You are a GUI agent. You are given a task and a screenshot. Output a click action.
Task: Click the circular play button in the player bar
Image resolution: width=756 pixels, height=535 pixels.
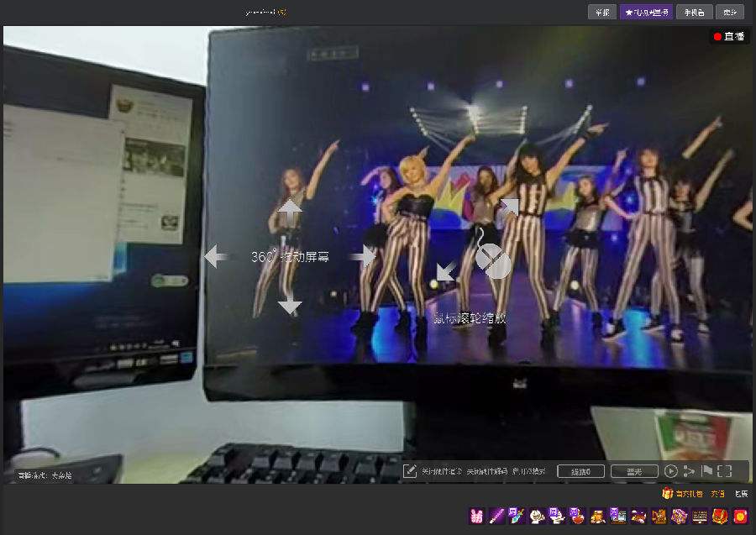click(x=670, y=471)
